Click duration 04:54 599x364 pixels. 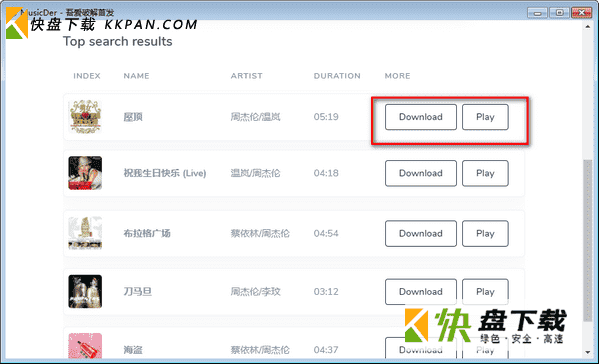click(x=326, y=233)
